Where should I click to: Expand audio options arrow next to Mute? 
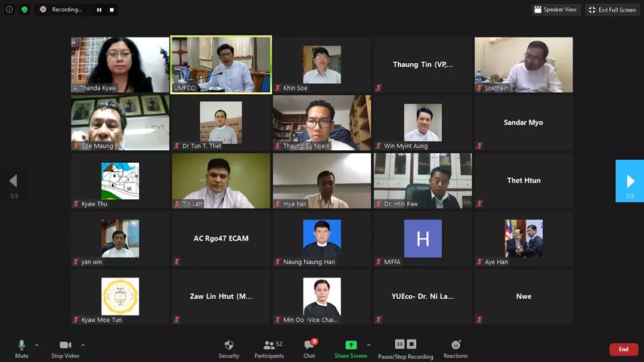tap(36, 345)
